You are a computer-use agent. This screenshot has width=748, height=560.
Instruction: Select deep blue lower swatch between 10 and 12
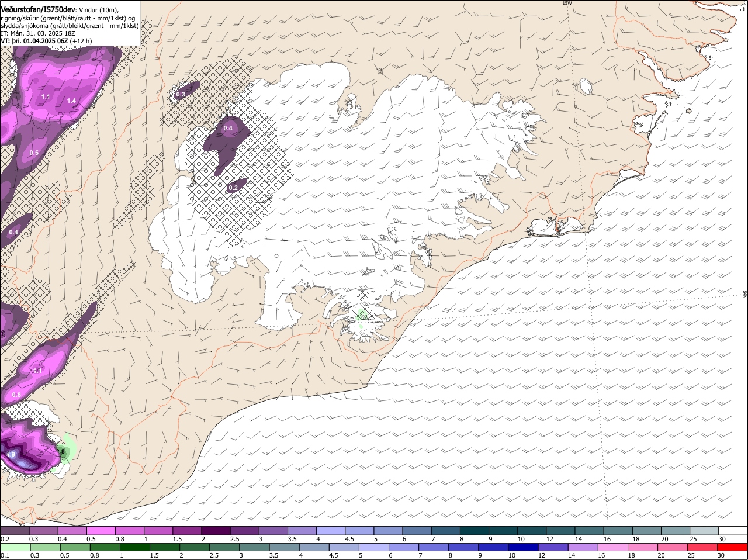pyautogui.click(x=524, y=547)
